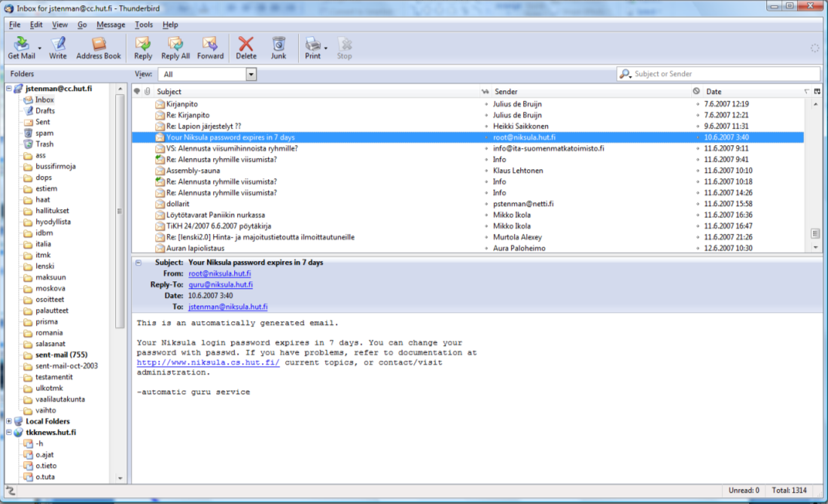The height and width of the screenshot is (504, 828).
Task: Toggle junk dot for TiKH 24/2007 pöytäkirja
Action: (x=698, y=226)
